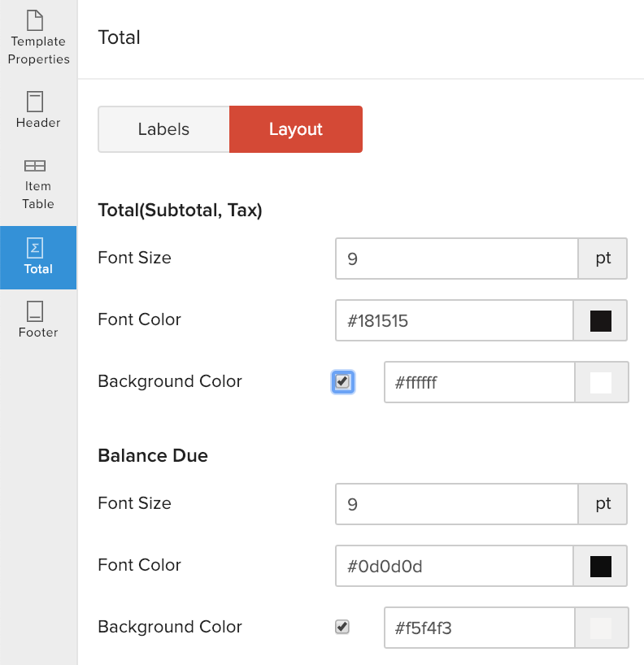The width and height of the screenshot is (644, 665).
Task: Open Template Properties page icon
Action: 35,20
